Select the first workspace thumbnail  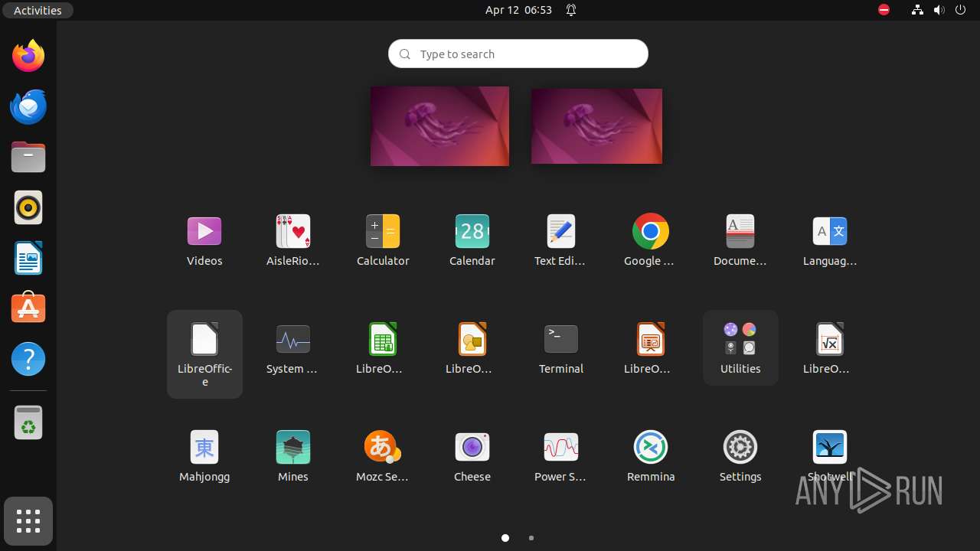[x=439, y=126]
